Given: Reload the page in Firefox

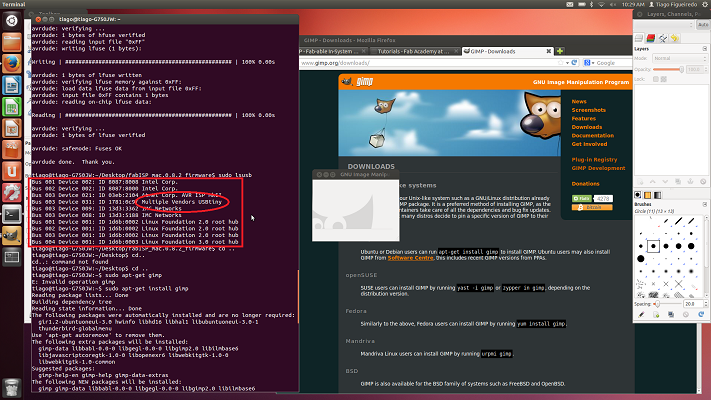Looking at the screenshot, I should 575,63.
